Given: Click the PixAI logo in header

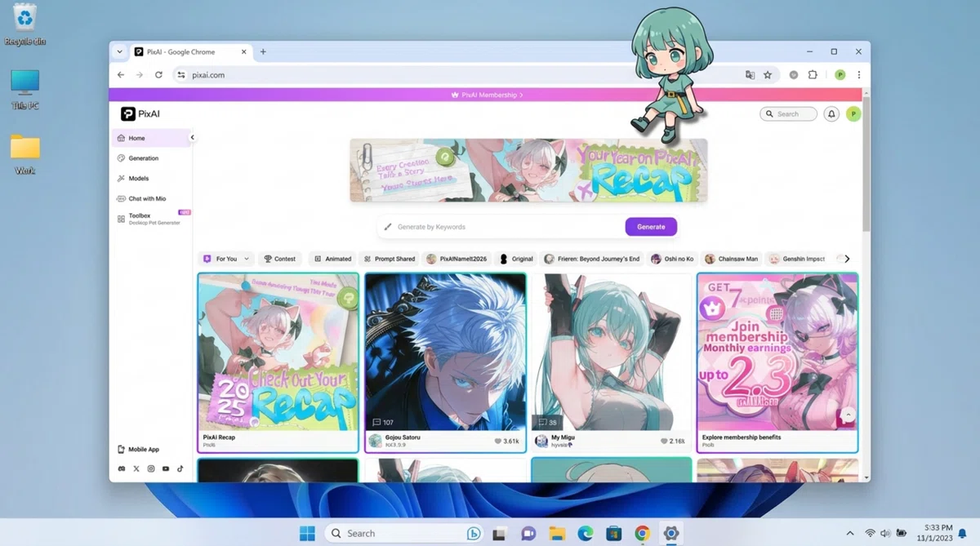Looking at the screenshot, I should (x=140, y=114).
